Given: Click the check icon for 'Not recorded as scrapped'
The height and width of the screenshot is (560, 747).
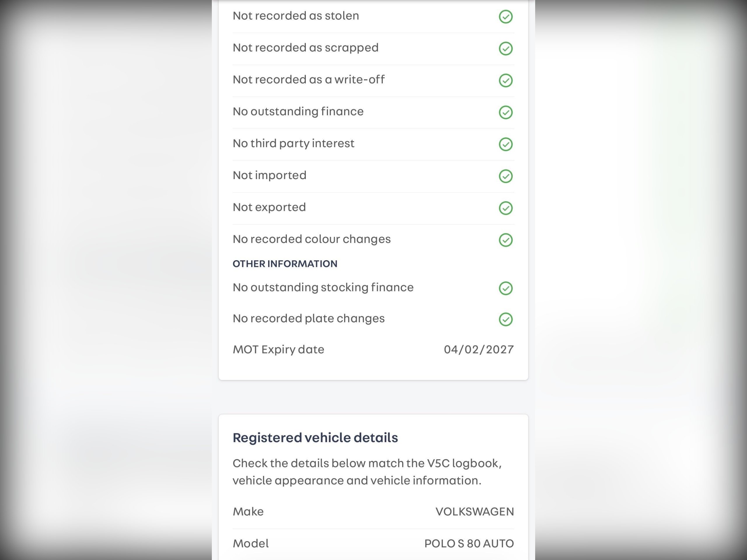Looking at the screenshot, I should pyautogui.click(x=506, y=49).
